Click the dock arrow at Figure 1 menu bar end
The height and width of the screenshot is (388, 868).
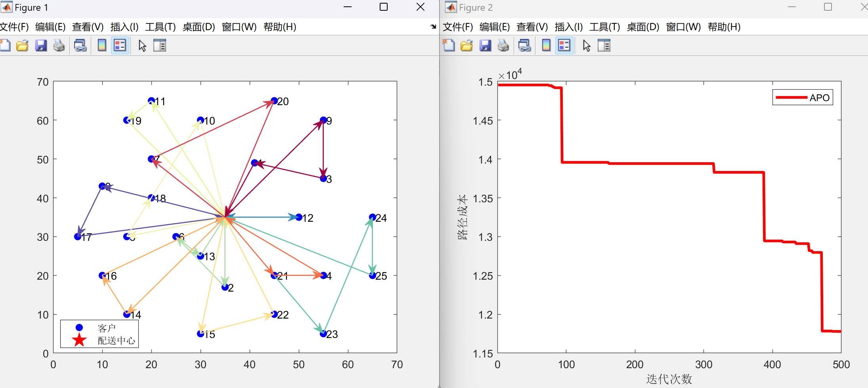coord(433,27)
